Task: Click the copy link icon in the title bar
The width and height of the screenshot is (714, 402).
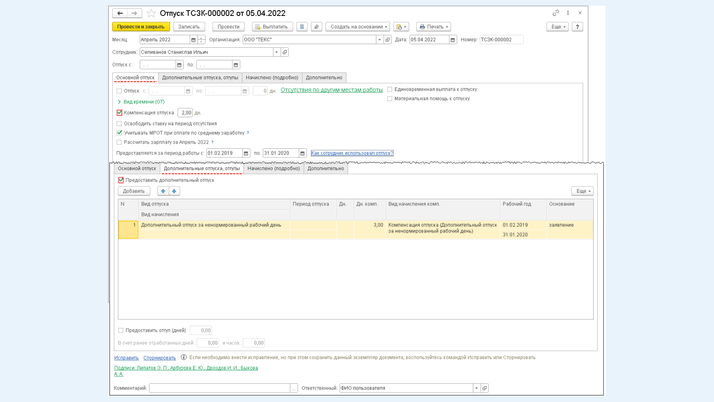Action: tap(556, 13)
